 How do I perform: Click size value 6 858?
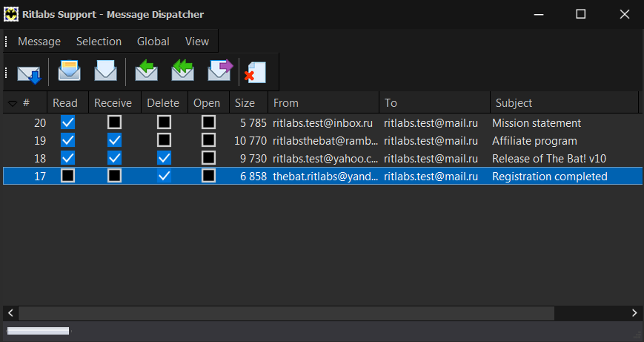pos(253,177)
